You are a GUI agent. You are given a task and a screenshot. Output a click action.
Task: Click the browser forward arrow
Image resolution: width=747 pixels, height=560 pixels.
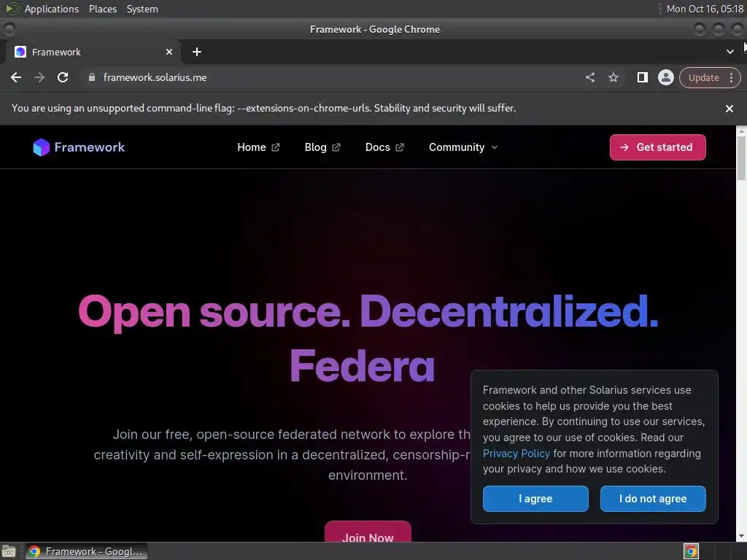coord(39,77)
